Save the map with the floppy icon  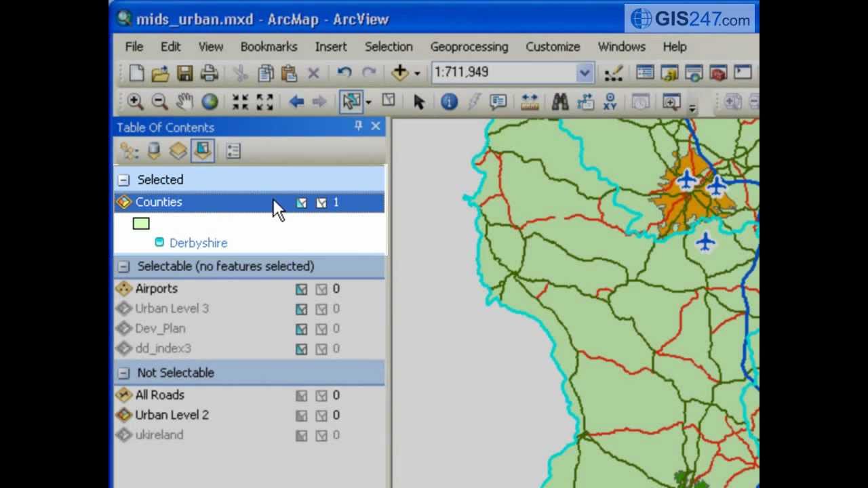(184, 73)
